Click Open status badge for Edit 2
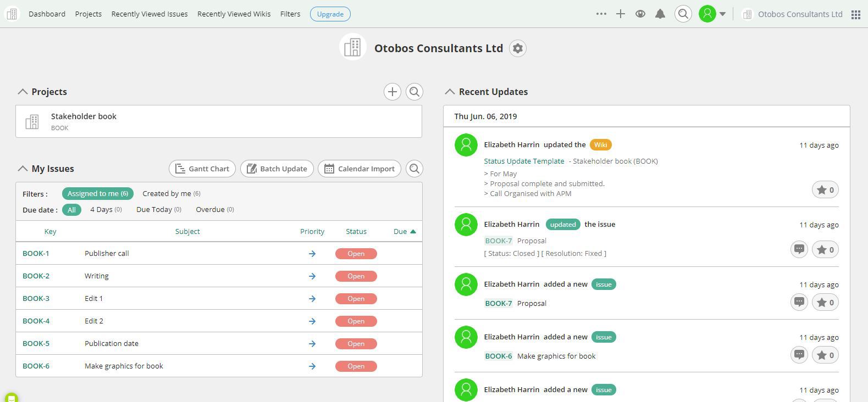This screenshot has height=402, width=868. pyautogui.click(x=356, y=321)
